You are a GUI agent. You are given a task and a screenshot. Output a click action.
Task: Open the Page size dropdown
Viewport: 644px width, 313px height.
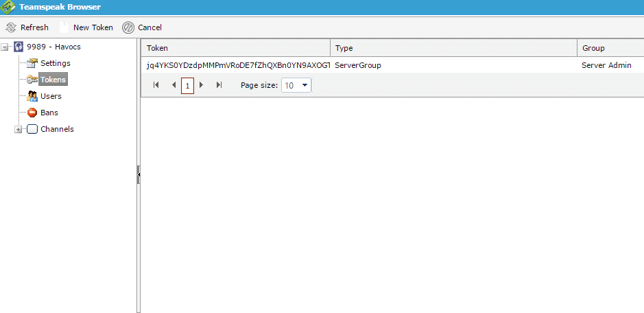(x=305, y=85)
